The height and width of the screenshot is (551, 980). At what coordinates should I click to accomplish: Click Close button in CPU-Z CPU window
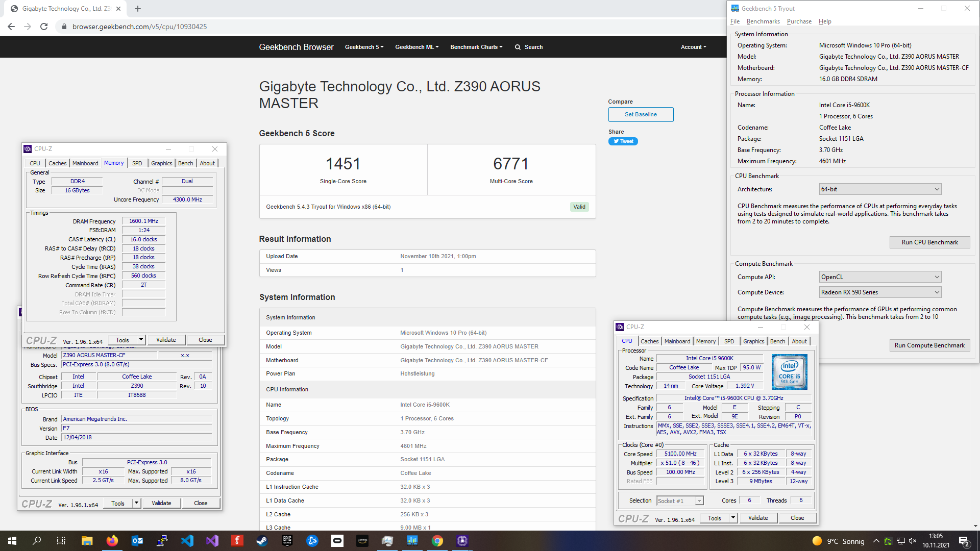pos(797,518)
